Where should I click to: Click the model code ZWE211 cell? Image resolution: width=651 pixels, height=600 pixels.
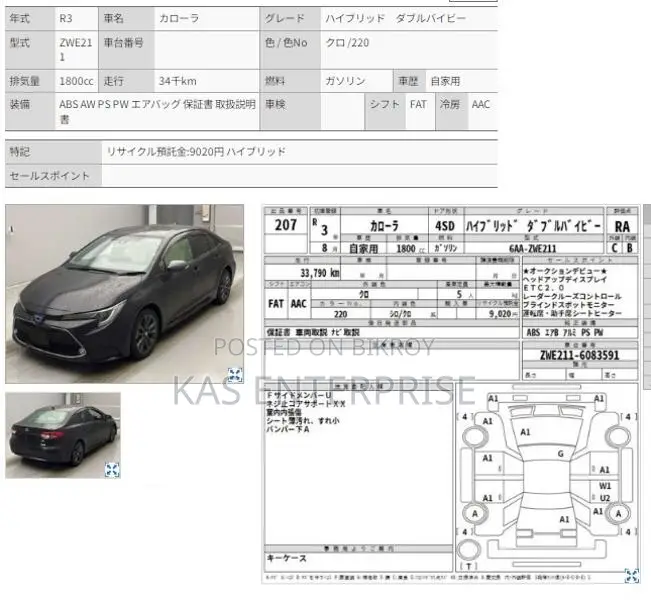(76, 49)
